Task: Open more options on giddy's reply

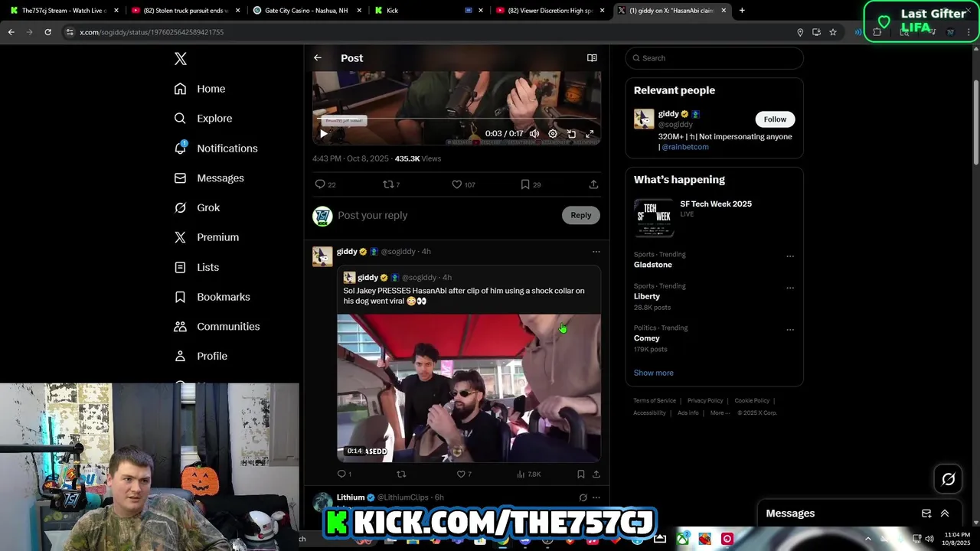Action: click(x=596, y=252)
